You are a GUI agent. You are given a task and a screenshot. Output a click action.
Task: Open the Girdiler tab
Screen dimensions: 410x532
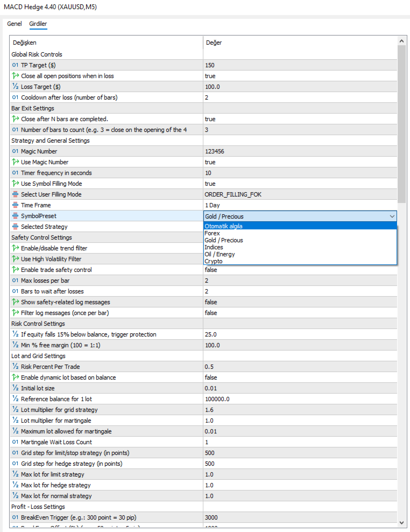tap(38, 24)
